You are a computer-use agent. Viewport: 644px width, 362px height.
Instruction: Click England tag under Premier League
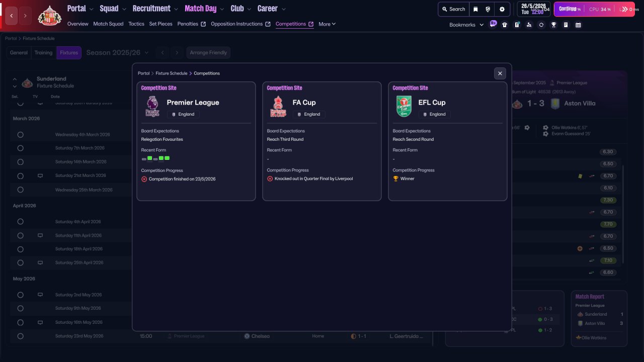point(183,114)
